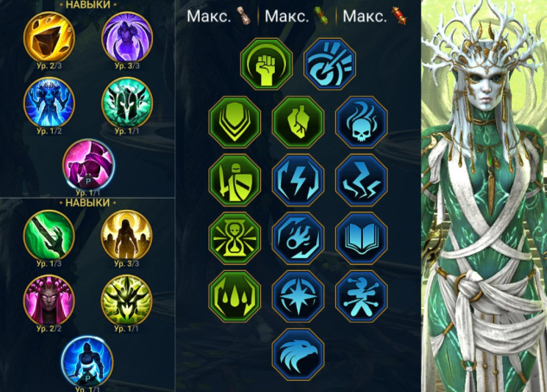Select the raised fist mastery icon

[x=266, y=65]
